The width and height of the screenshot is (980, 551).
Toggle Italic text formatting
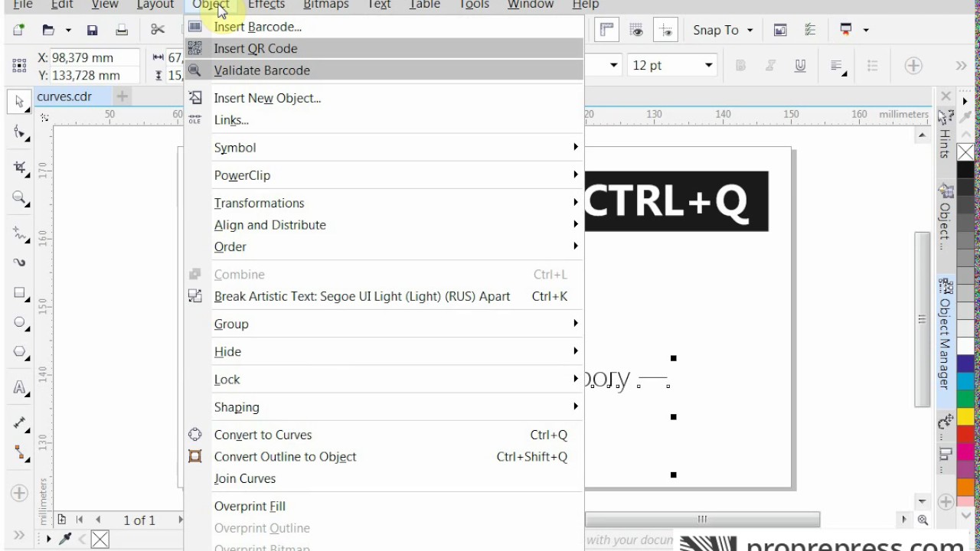(x=770, y=66)
